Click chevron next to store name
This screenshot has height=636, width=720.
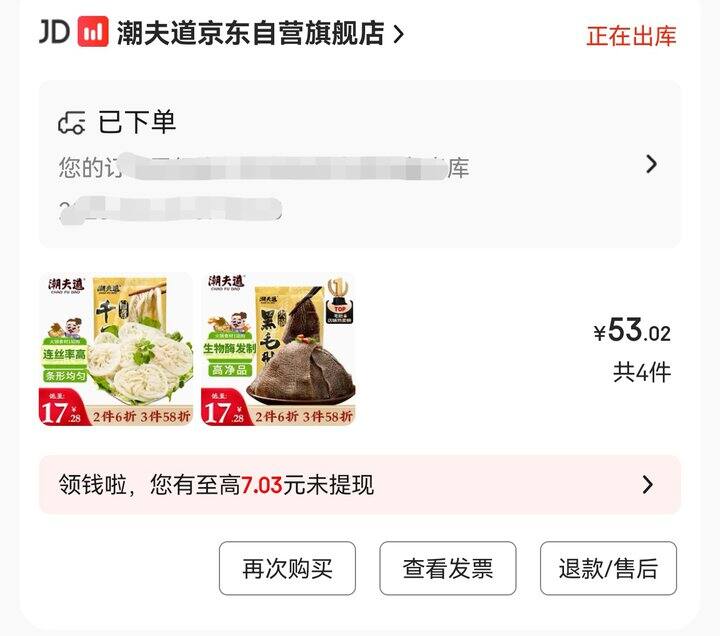tap(399, 34)
